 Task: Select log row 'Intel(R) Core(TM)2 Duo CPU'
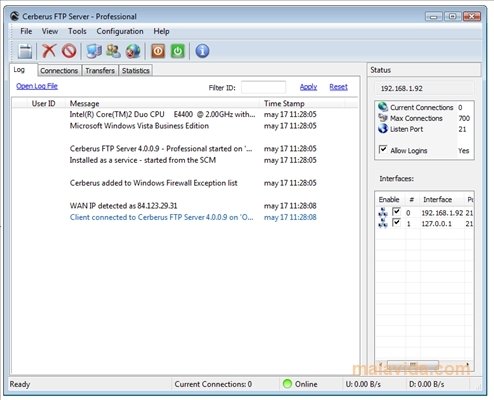(x=185, y=114)
